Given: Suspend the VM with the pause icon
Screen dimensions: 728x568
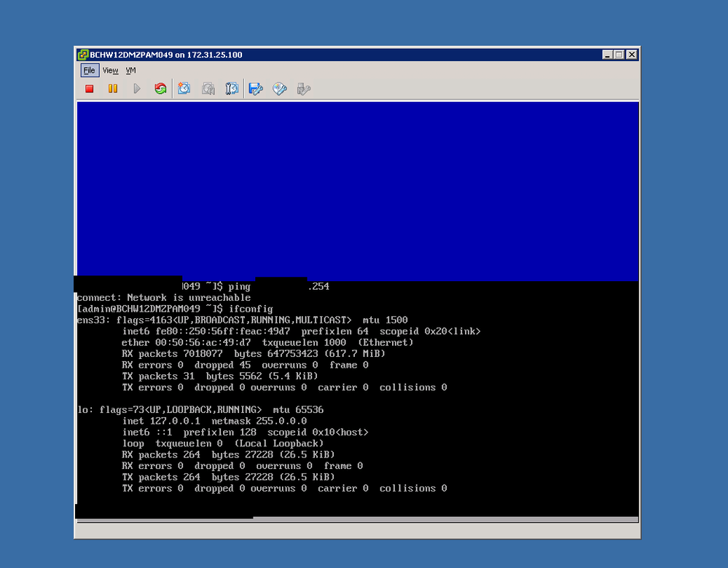Looking at the screenshot, I should pyautogui.click(x=113, y=89).
